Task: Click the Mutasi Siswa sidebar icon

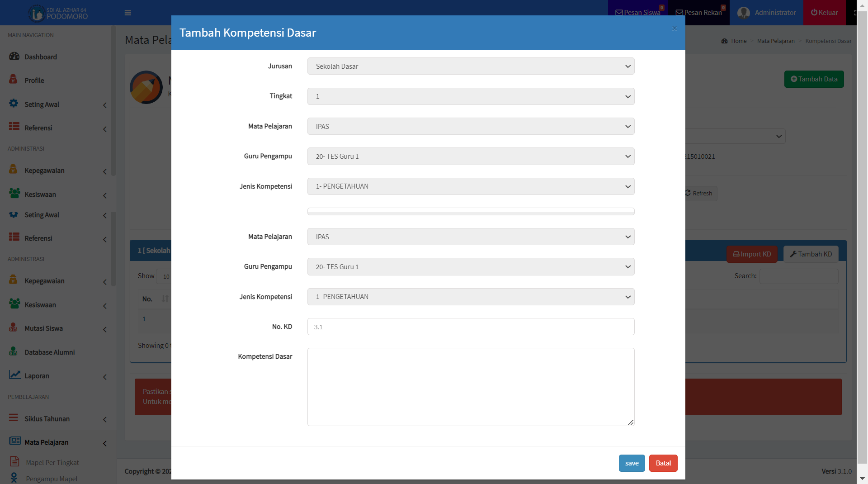Action: [x=14, y=327]
